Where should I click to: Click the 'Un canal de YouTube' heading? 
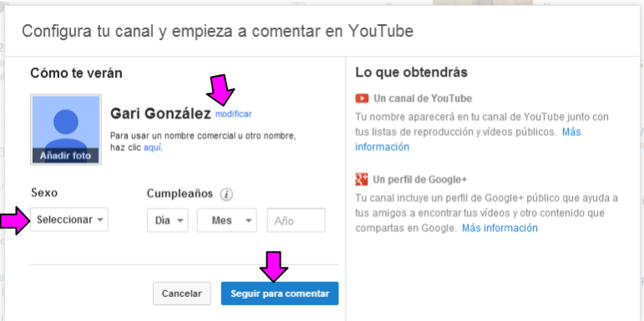click(x=423, y=99)
